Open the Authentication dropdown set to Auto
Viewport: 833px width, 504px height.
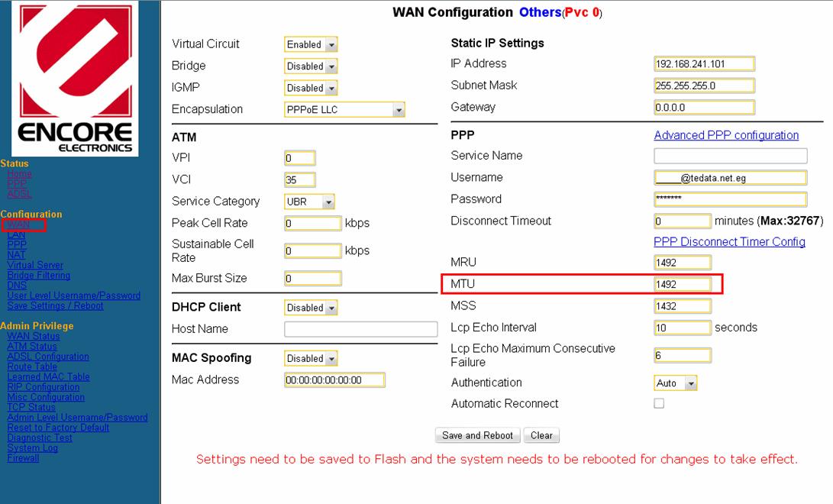click(675, 383)
